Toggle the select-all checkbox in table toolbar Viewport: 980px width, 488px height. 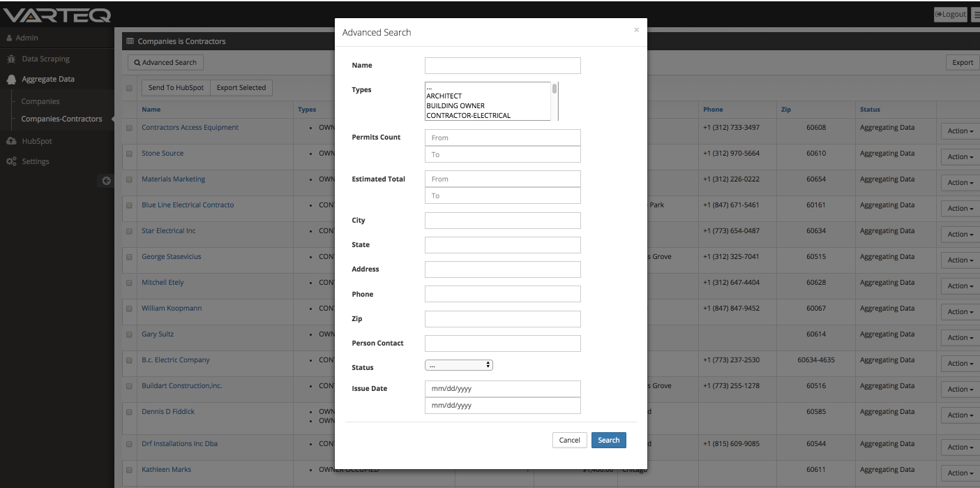pyautogui.click(x=129, y=88)
